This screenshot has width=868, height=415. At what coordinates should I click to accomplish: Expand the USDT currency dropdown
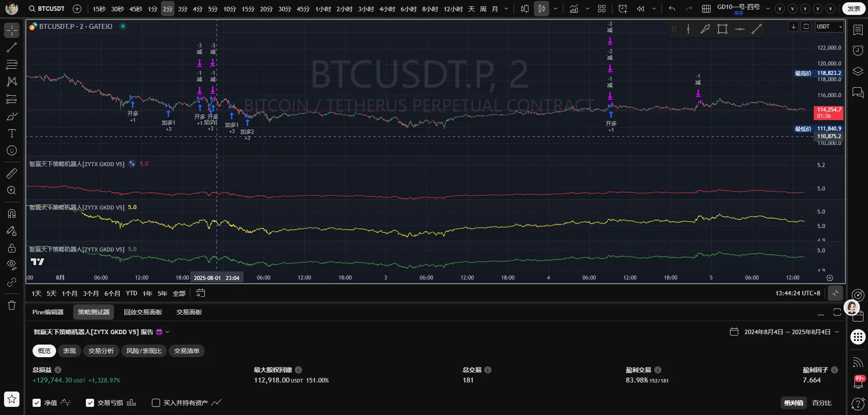point(830,27)
